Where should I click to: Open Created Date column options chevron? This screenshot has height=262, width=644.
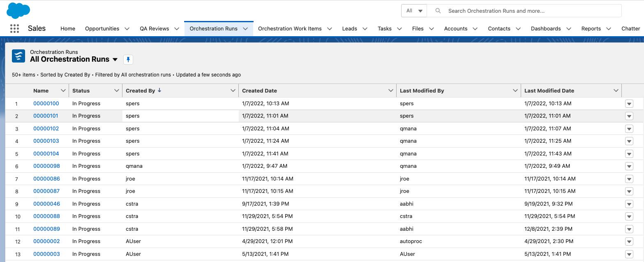click(x=391, y=90)
